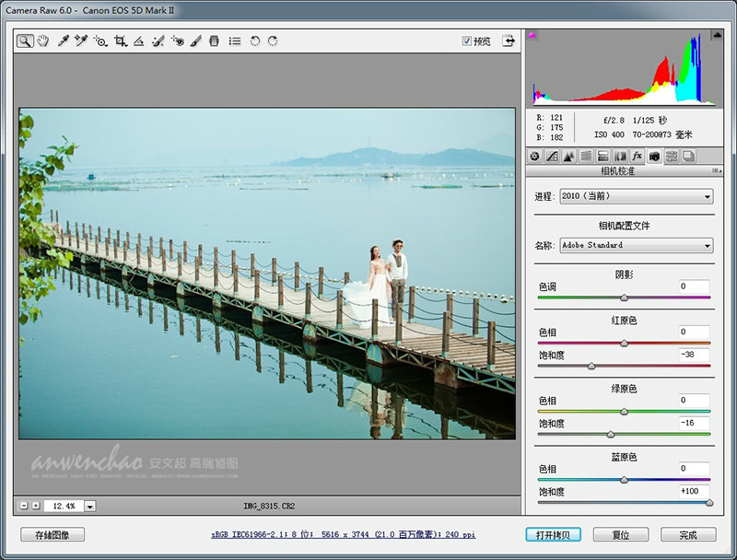Select the Straighten tool
Viewport: 737px width, 560px height.
coord(138,41)
